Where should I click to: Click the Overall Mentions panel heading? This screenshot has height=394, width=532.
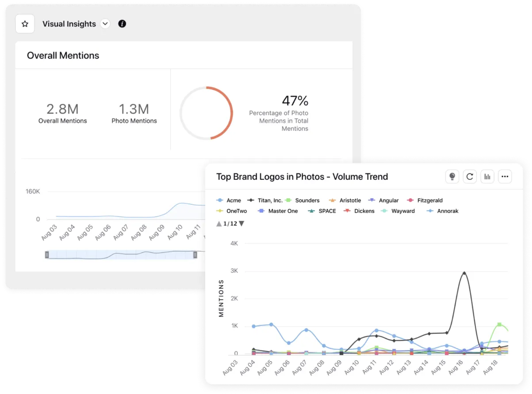pyautogui.click(x=63, y=55)
